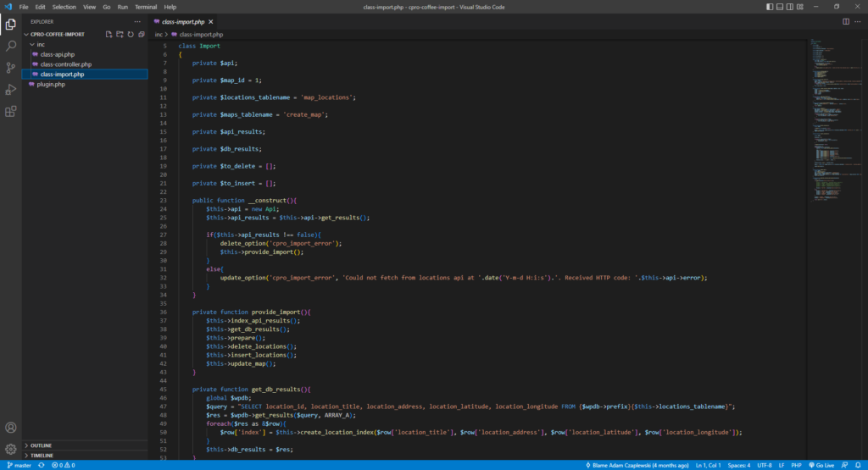This screenshot has height=470, width=868.
Task: Click line number 45 in gutter
Action: pyautogui.click(x=164, y=390)
